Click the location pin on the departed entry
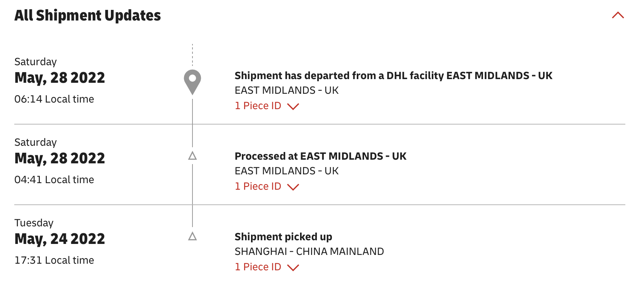Screen dimensions: 644x304 (x=192, y=81)
